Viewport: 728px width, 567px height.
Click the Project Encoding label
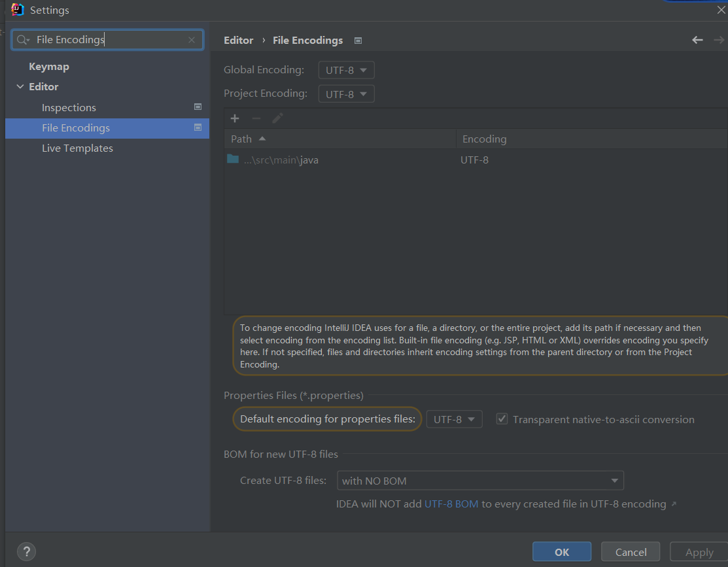tap(266, 94)
